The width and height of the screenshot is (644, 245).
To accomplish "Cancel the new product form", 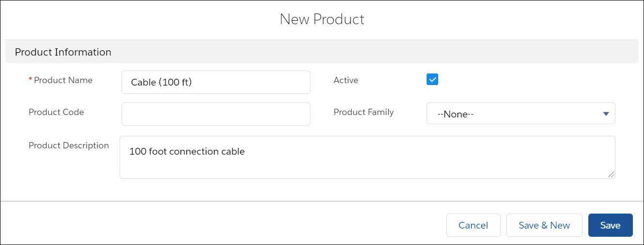I will (473, 225).
